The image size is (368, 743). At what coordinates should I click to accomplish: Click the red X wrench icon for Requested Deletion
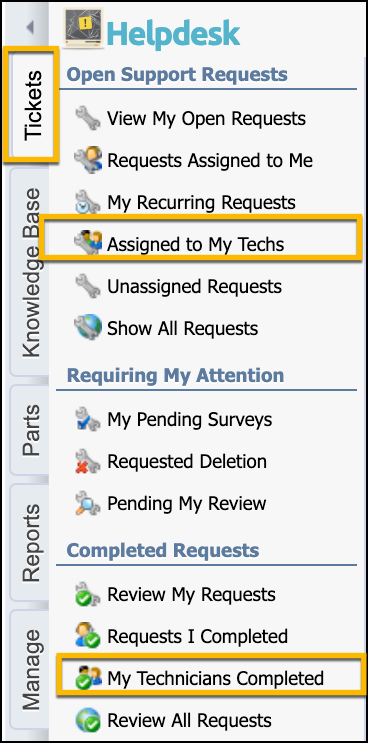[x=88, y=461]
